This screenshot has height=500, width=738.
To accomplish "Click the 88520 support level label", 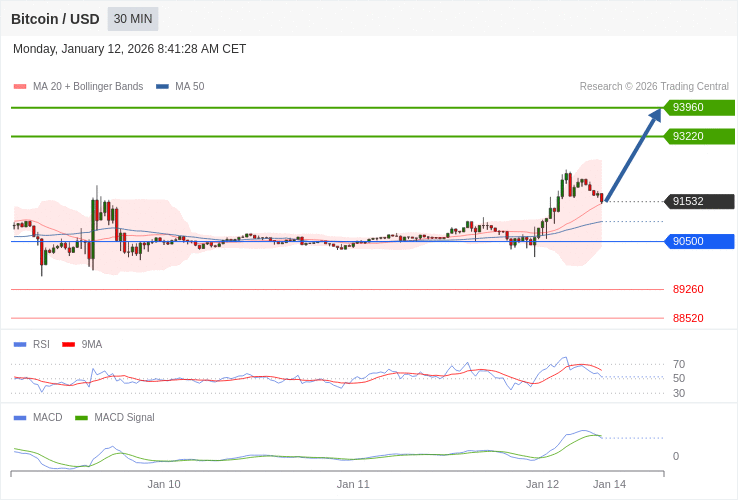I will (x=688, y=318).
